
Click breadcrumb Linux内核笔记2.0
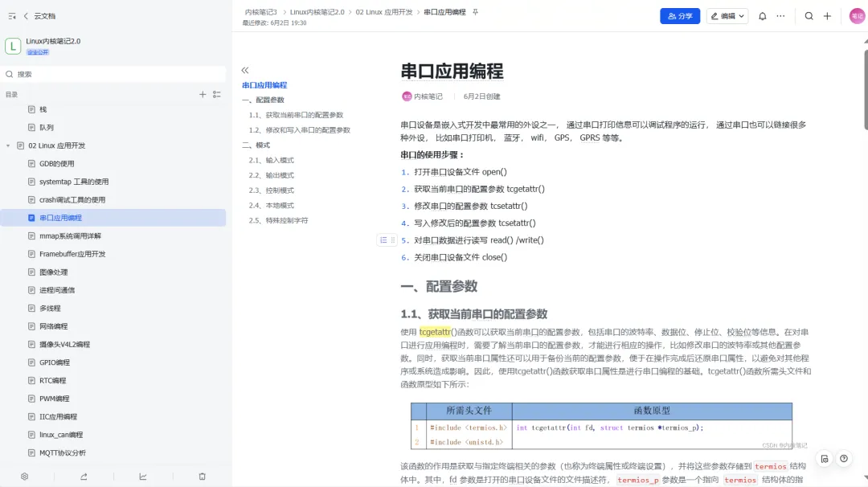point(317,12)
